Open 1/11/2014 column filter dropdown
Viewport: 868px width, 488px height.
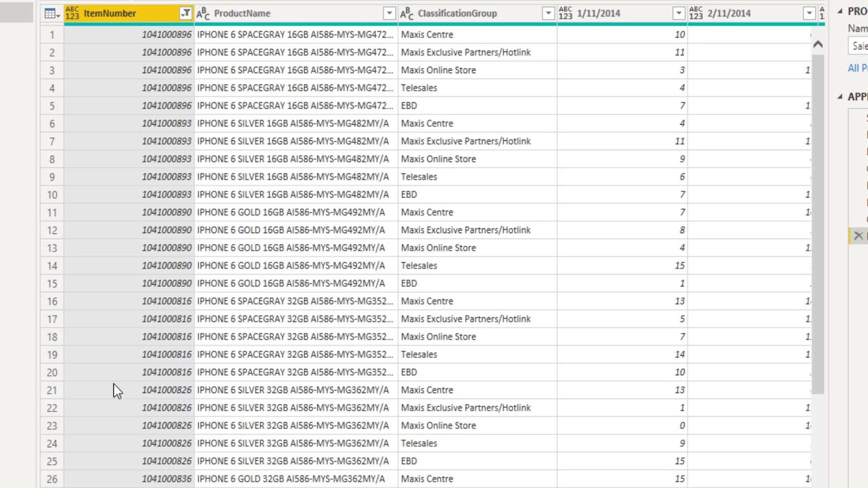[679, 14]
